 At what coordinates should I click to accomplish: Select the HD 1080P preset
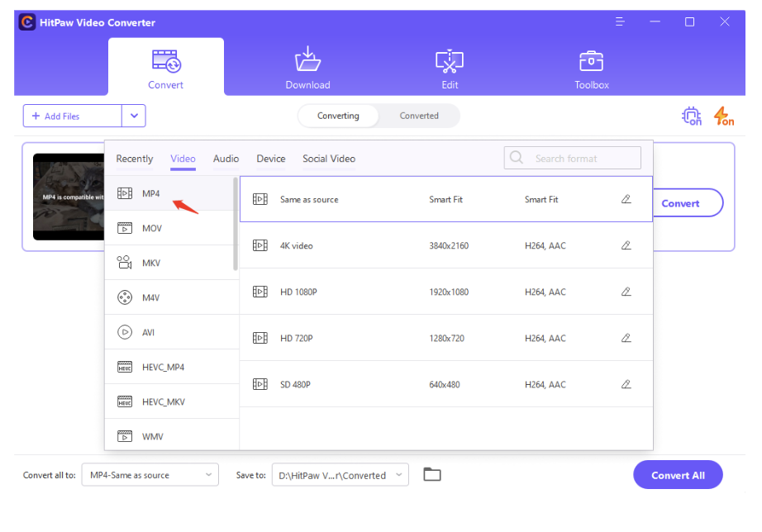tap(446, 292)
